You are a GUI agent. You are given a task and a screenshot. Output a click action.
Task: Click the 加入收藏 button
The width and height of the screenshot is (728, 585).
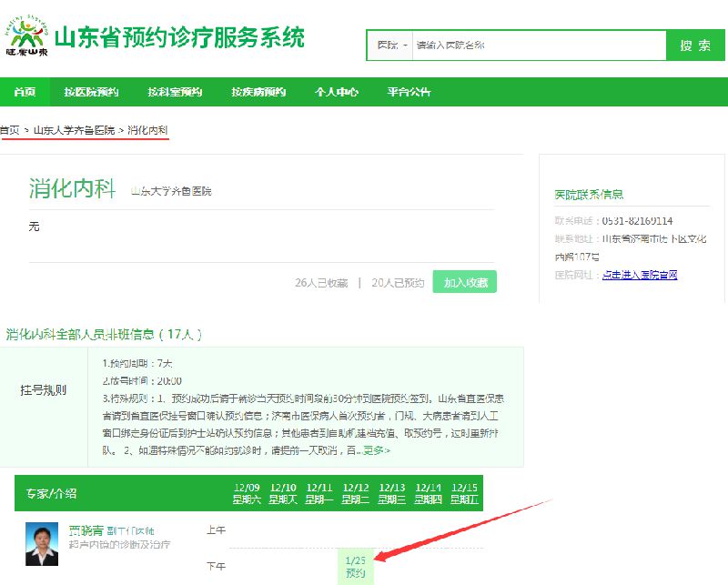click(x=465, y=282)
